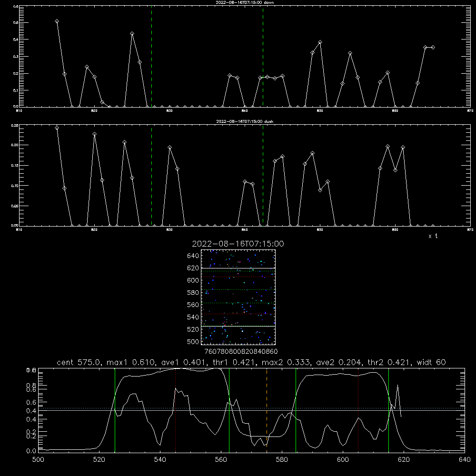Viewport: 476px width, 476px height.
Task: Select the "widt 60" value in stats line
Action: click(x=431, y=362)
